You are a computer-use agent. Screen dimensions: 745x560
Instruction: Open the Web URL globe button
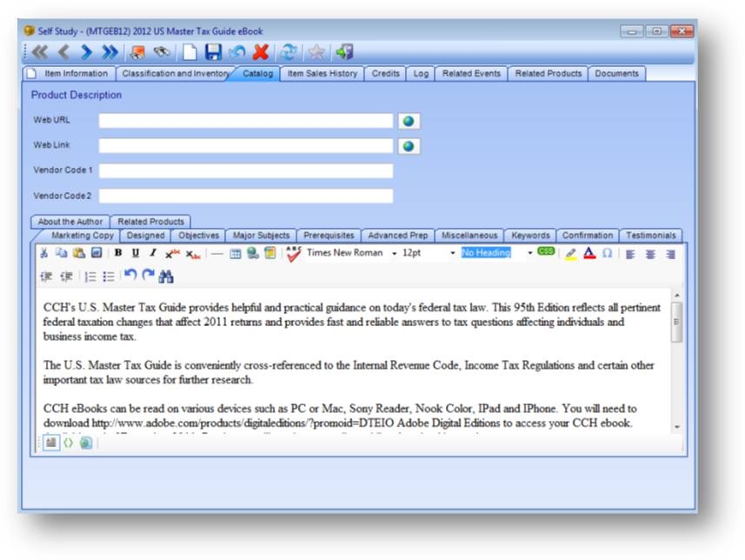pos(409,121)
